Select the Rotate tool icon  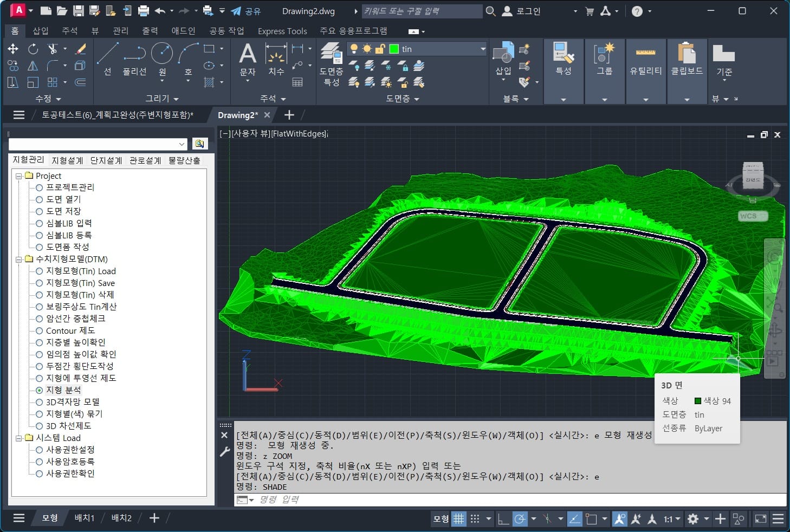pyautogui.click(x=33, y=49)
